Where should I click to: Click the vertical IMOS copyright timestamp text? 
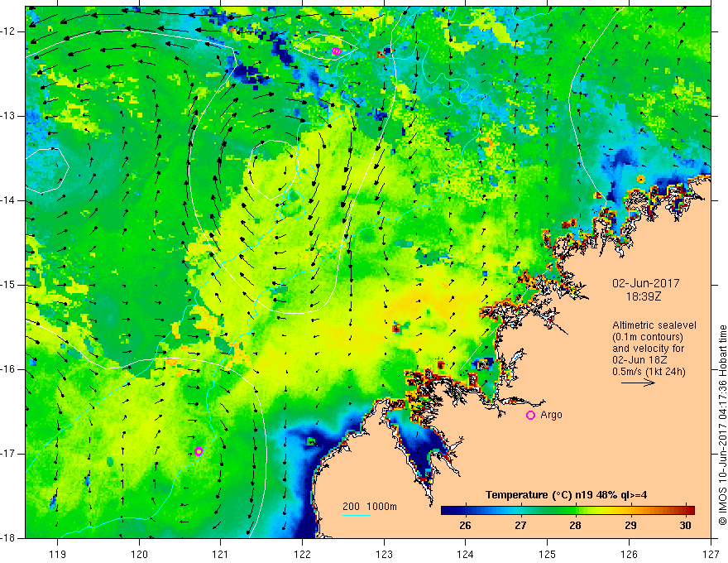pos(722,425)
